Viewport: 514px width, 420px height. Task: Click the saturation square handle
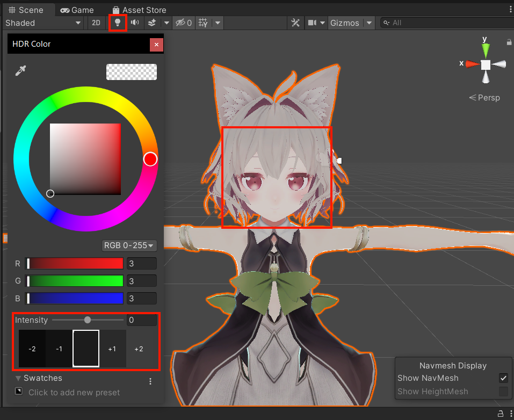click(50, 193)
